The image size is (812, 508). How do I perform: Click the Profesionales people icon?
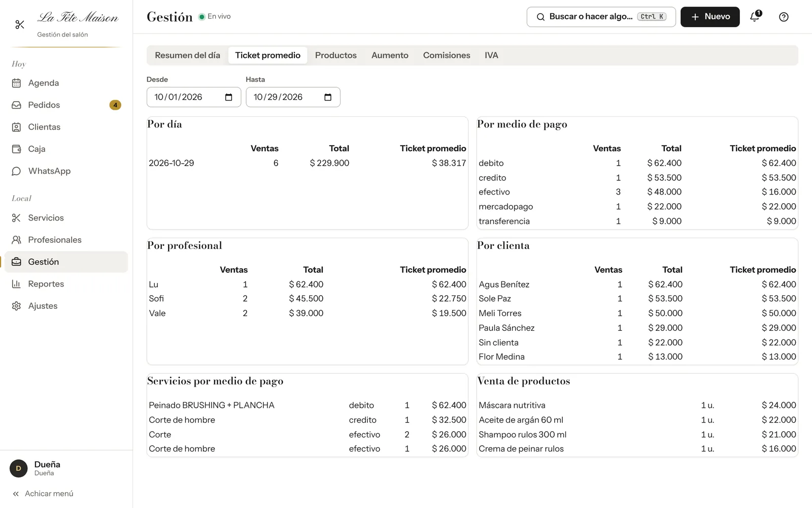16,240
